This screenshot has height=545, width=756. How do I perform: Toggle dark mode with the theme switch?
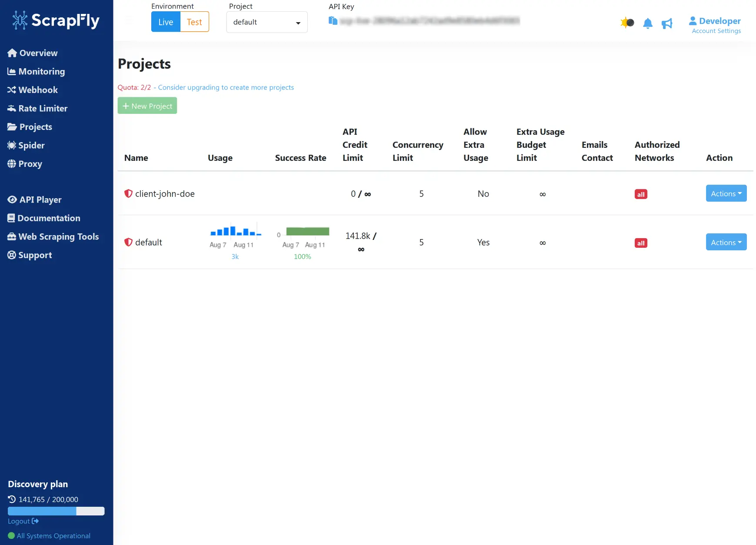(x=627, y=23)
